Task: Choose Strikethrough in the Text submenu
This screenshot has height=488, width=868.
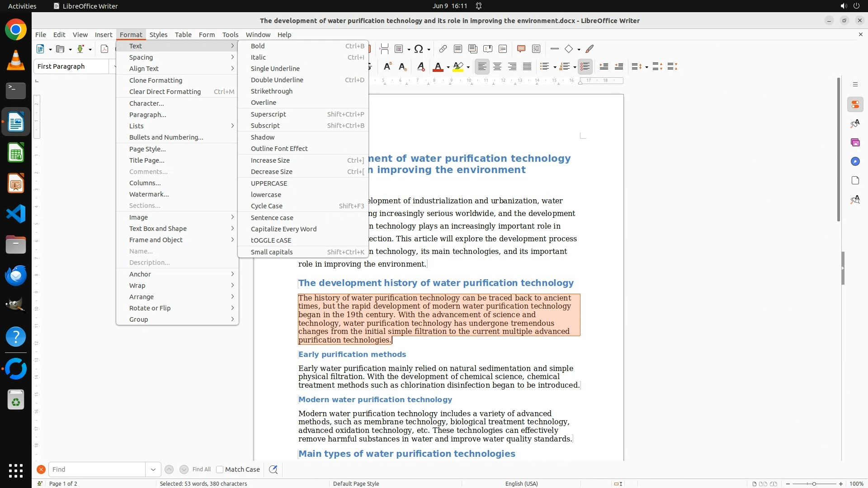Action: [271, 91]
